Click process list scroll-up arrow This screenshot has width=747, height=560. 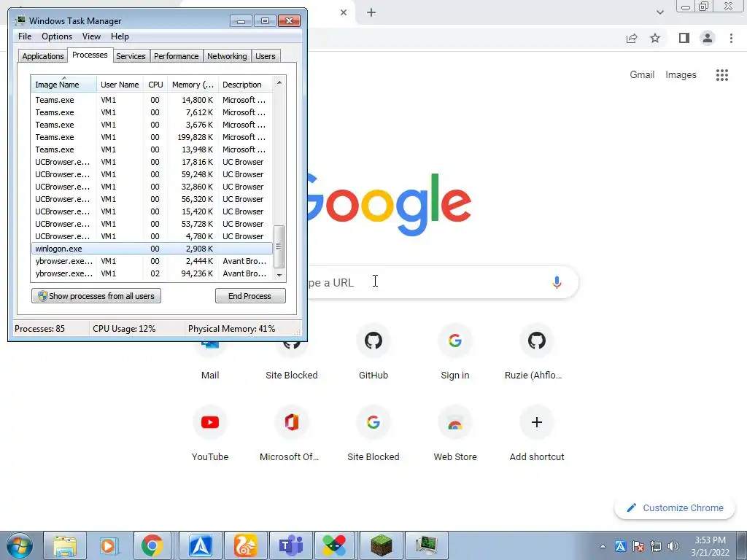click(279, 82)
